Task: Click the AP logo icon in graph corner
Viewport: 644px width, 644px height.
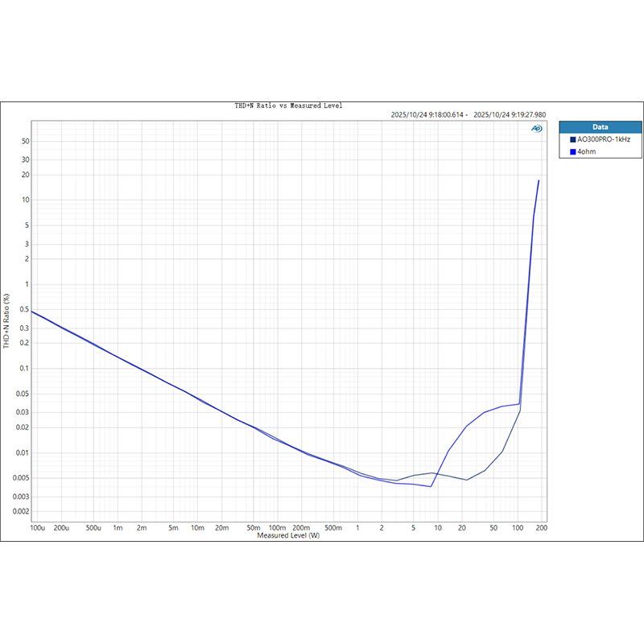Action: click(x=536, y=128)
